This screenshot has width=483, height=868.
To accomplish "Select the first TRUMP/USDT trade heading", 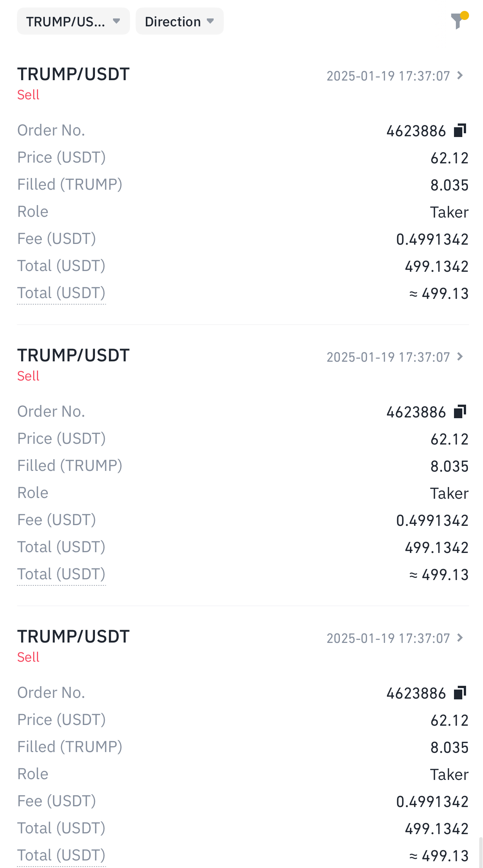I will [73, 75].
